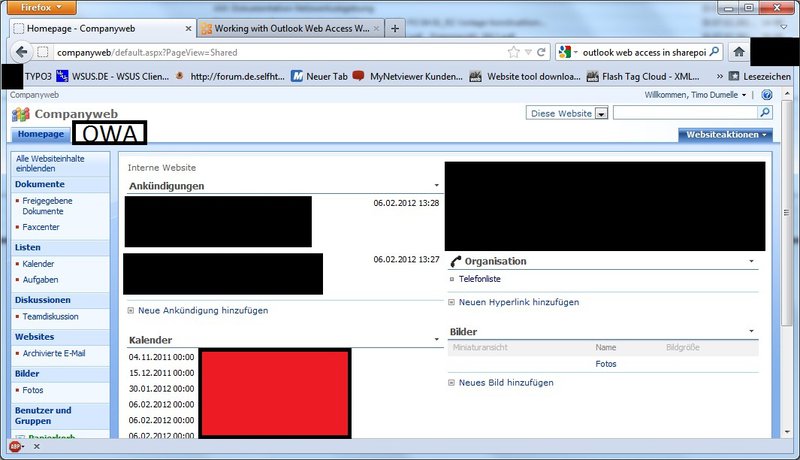Screen dimensions: 800x460
Task: Open a new tab with plus button
Action: 395,29
